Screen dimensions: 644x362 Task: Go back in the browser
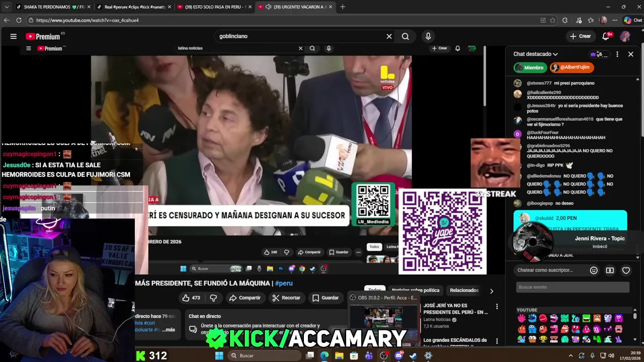coord(7,20)
